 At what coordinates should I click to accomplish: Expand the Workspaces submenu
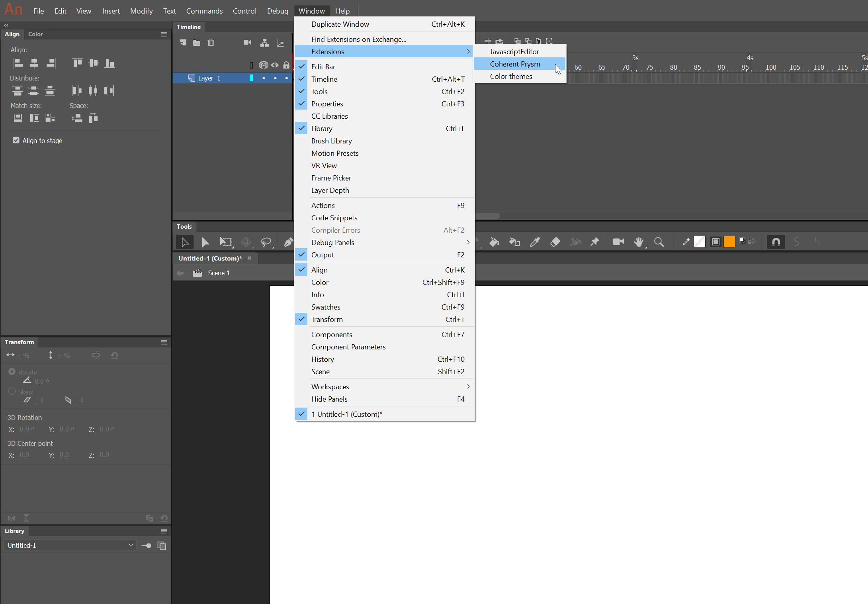(384, 386)
